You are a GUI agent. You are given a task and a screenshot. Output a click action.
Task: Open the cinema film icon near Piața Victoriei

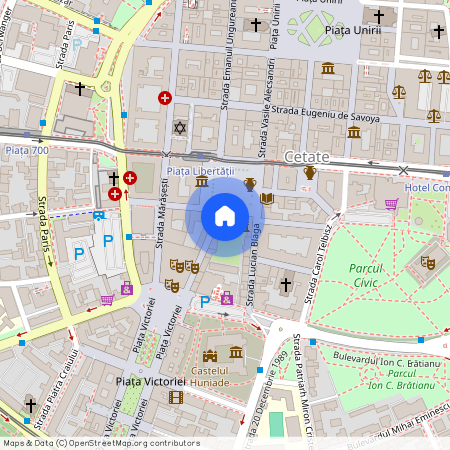point(176,397)
